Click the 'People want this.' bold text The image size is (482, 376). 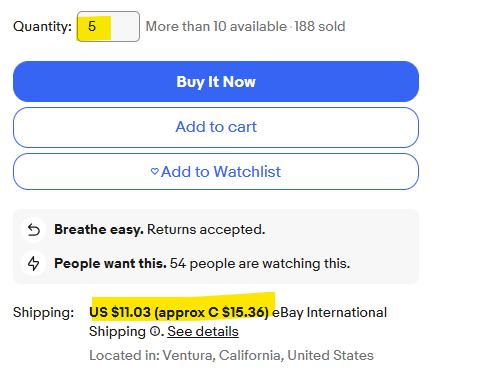[110, 263]
